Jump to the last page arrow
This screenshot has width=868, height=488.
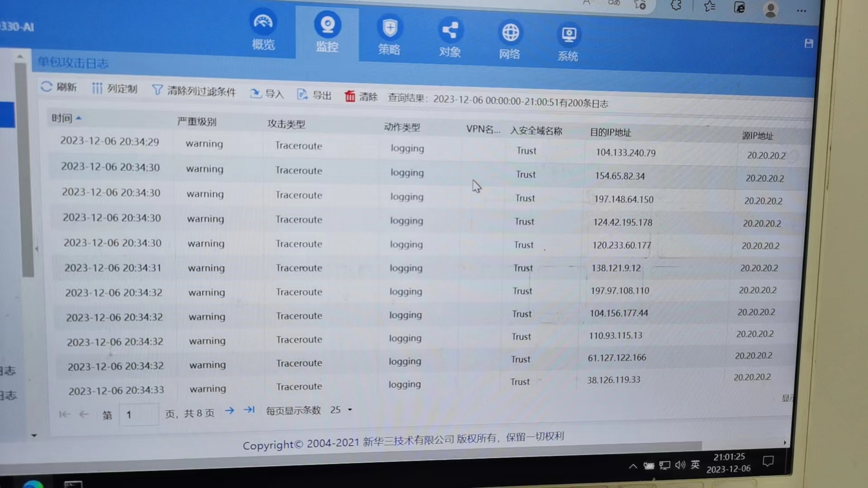point(249,410)
